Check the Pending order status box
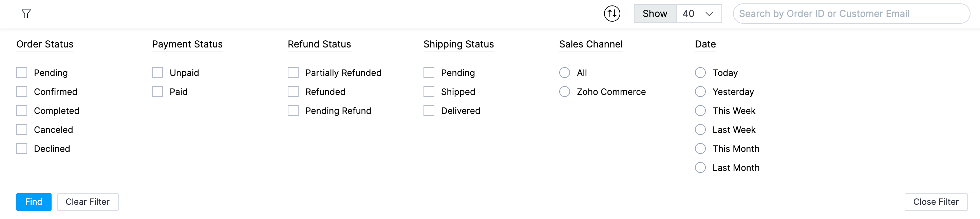 (22, 73)
